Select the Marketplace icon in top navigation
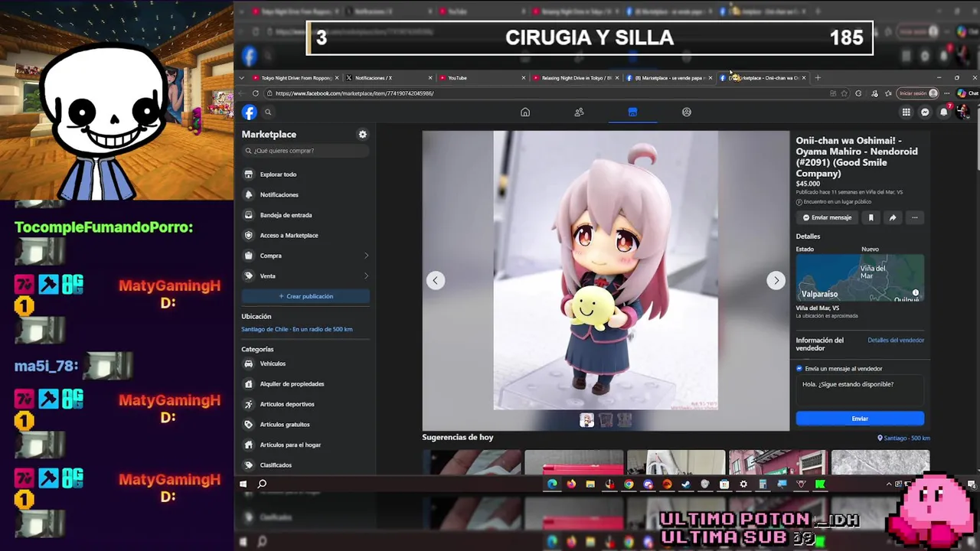This screenshot has height=551, width=980. click(x=632, y=112)
